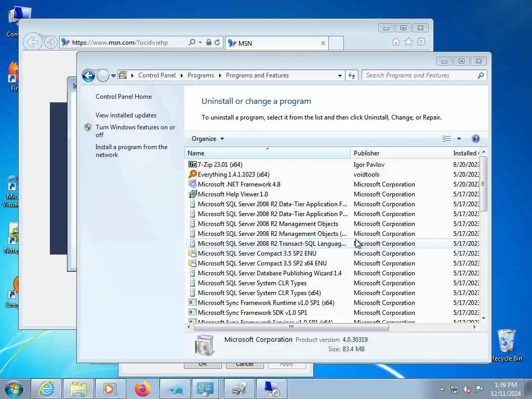
Task: Close the MSN tab in Internet Explorer
Action: pyautogui.click(x=323, y=43)
